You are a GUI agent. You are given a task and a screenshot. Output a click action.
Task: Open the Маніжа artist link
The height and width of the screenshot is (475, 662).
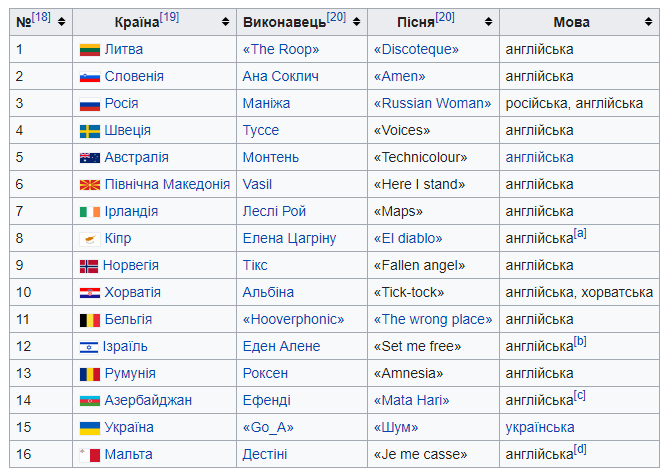click(x=266, y=103)
